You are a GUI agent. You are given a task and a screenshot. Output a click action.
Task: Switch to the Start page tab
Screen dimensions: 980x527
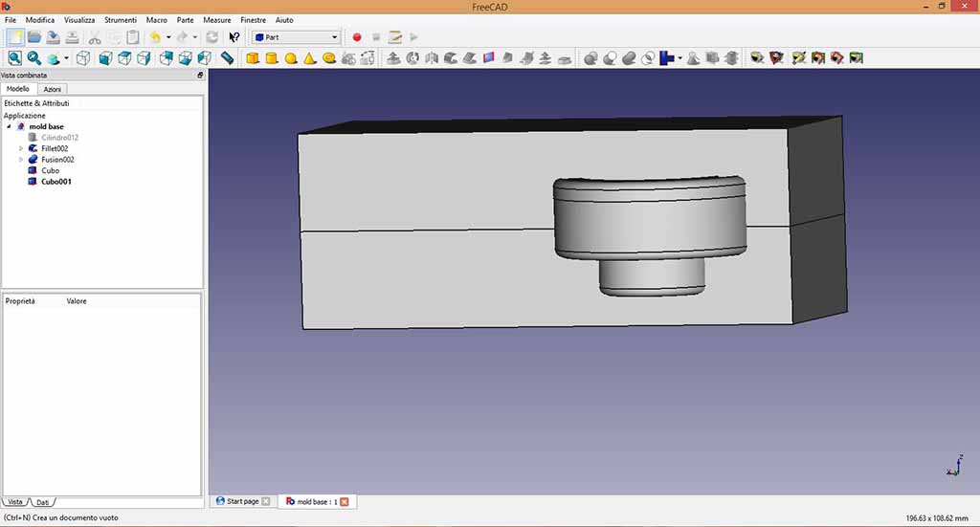coord(242,501)
